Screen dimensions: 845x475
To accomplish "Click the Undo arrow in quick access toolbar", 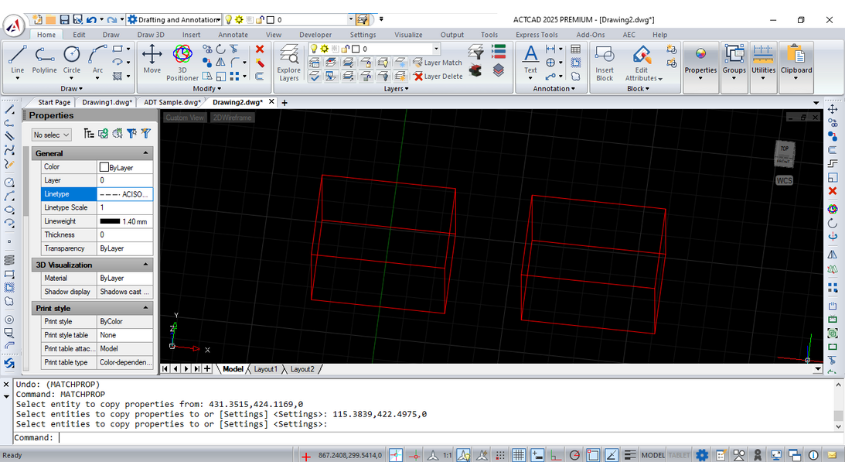I will 91,19.
